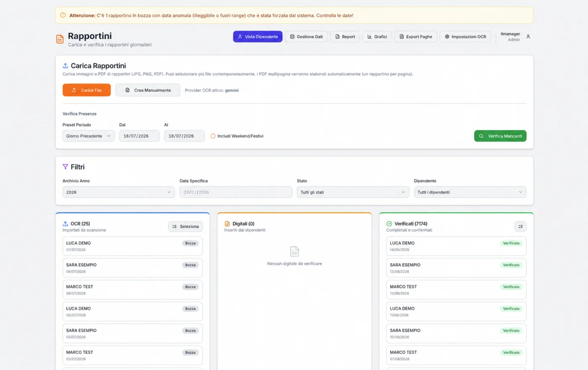Click the upload icon beside the Carica Rapportini heading

pos(66,66)
